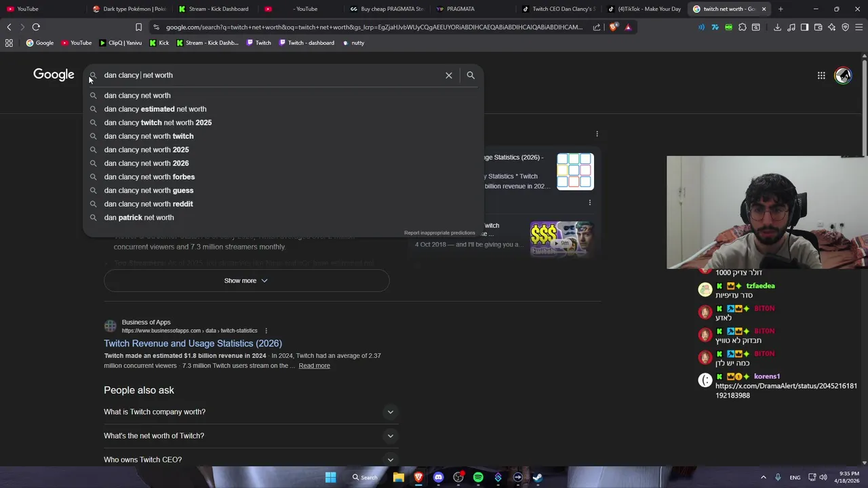Select suggestion 'dan patrick net worth'
This screenshot has width=868, height=488.
pos(283,218)
